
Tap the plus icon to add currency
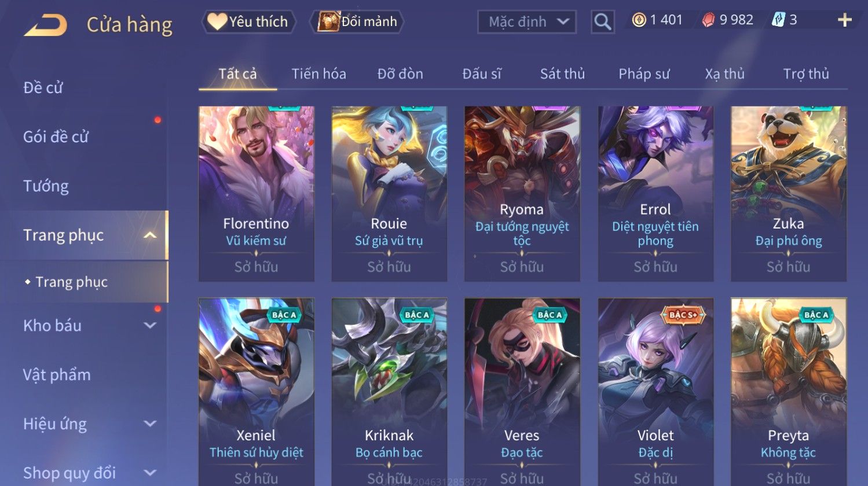click(844, 20)
